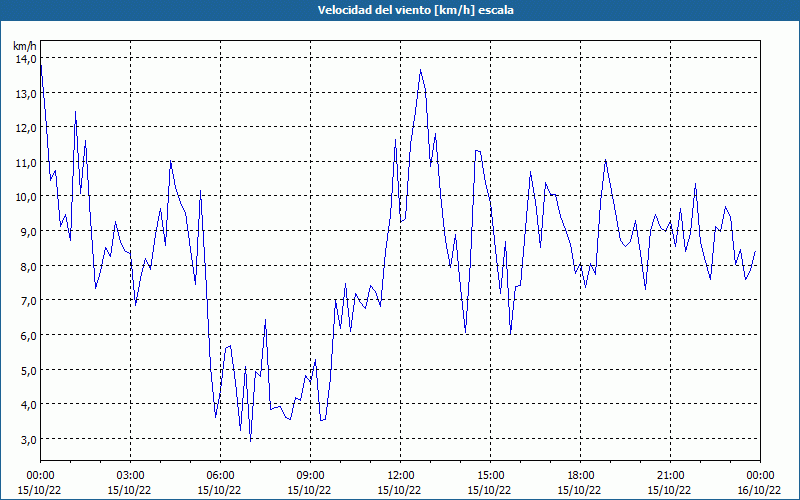Viewport: 800px width, 500px height.
Task: Click the 5,0 y-axis label
Action: coord(28,370)
